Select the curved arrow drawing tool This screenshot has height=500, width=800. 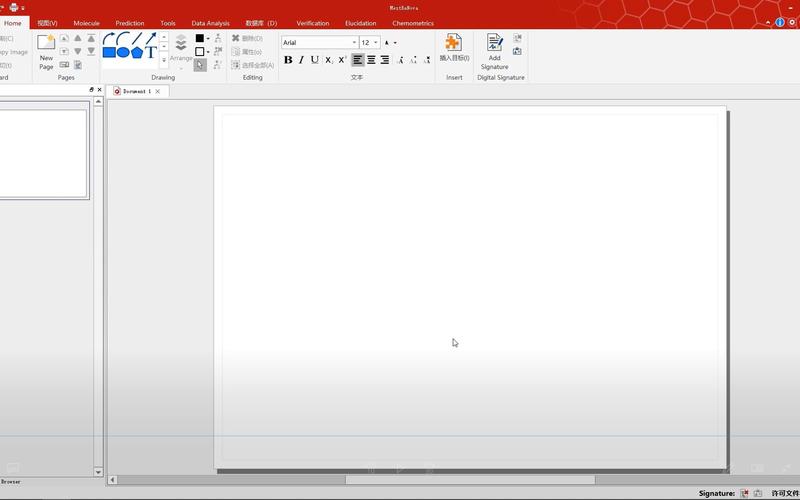109,38
